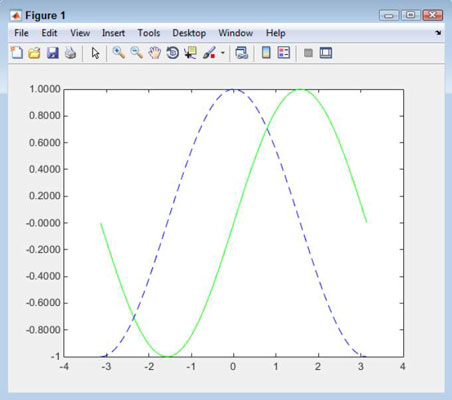Click the y-axis label 0.6000
Image resolution: width=452 pixels, height=400 pixels.
[x=45, y=143]
